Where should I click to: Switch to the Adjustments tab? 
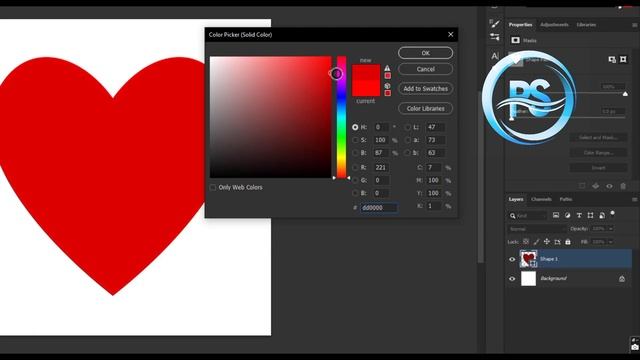[554, 24]
